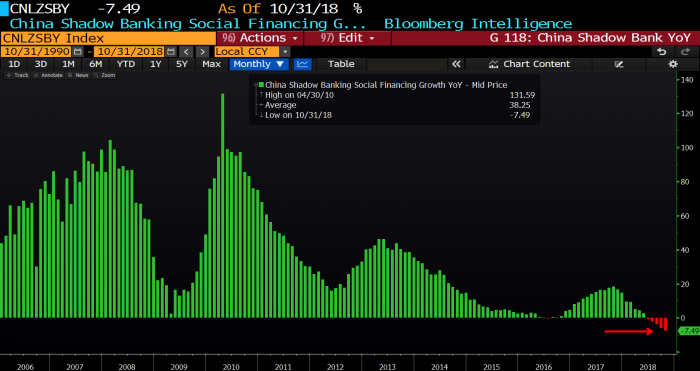
Task: Click the Low on 10/31/18 legend row
Action: point(298,115)
